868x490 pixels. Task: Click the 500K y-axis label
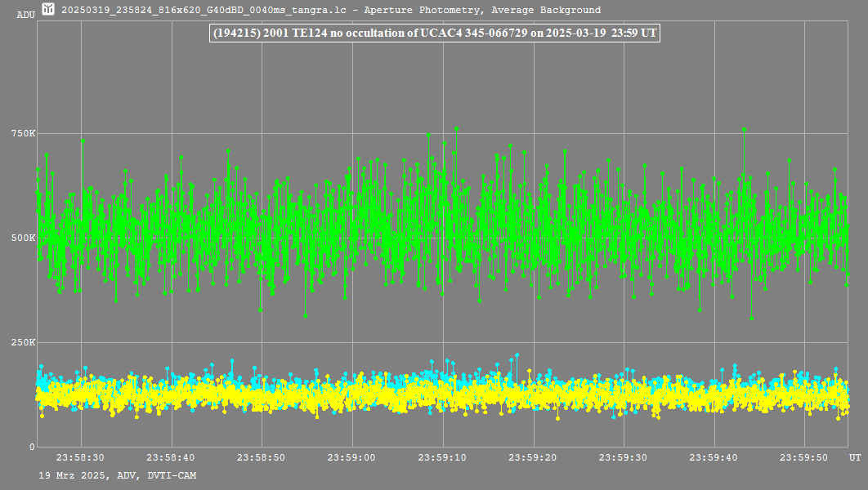coord(23,238)
